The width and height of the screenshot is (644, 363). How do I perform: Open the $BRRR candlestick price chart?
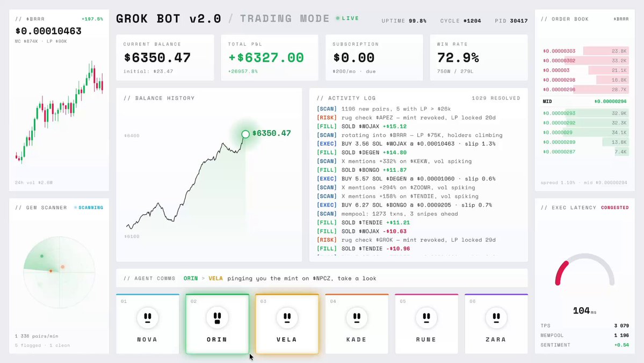(x=59, y=112)
